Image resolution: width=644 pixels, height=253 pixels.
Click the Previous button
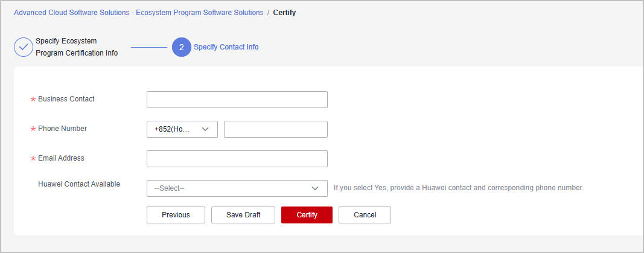(x=176, y=215)
